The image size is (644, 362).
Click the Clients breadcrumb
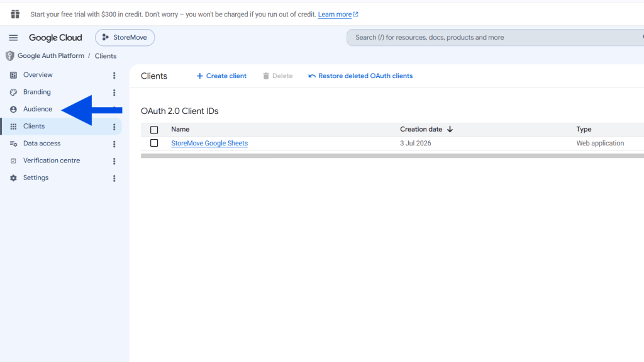coord(106,56)
